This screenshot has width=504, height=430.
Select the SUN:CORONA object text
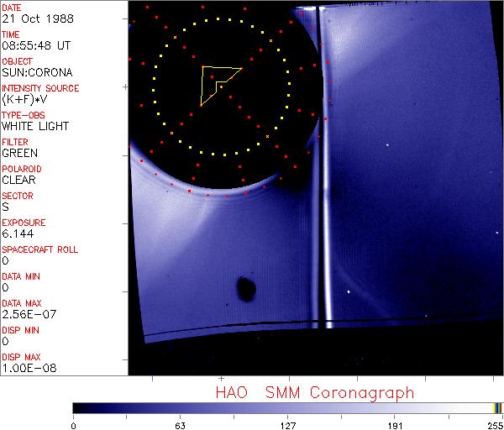click(35, 72)
